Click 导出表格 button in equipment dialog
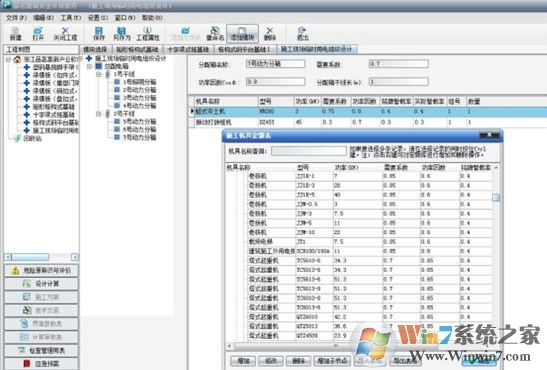Screen dimensions: 547x370 point(405,361)
